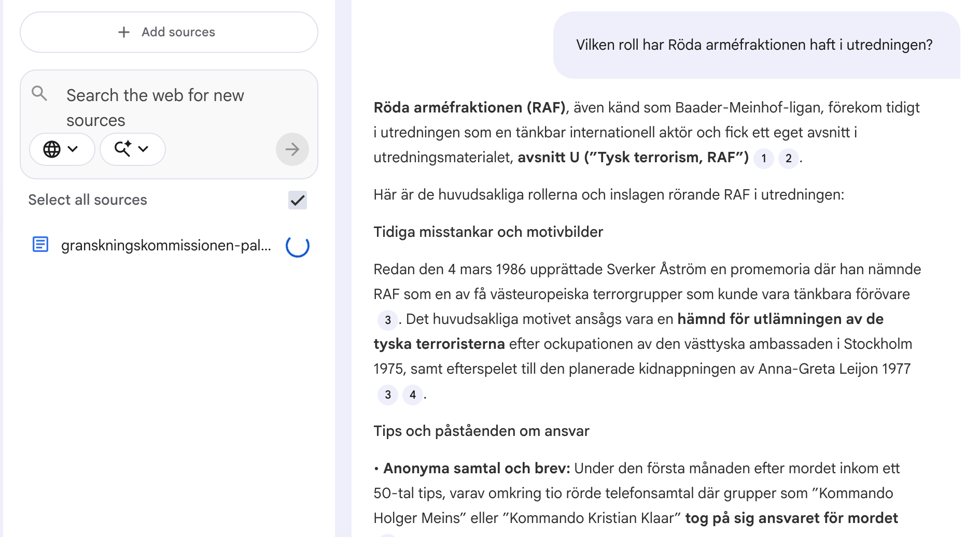Image resolution: width=980 pixels, height=537 pixels.
Task: Expand the chevron beside the globe icon
Action: (x=73, y=149)
